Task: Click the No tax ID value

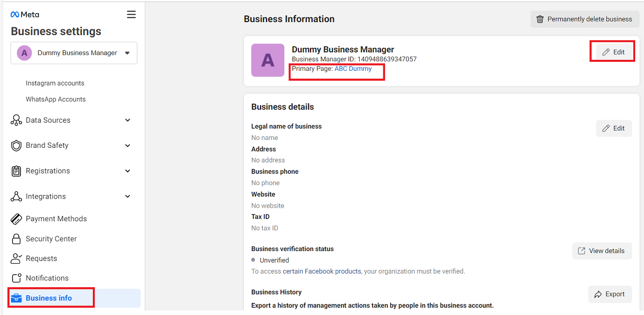Action: (265, 229)
